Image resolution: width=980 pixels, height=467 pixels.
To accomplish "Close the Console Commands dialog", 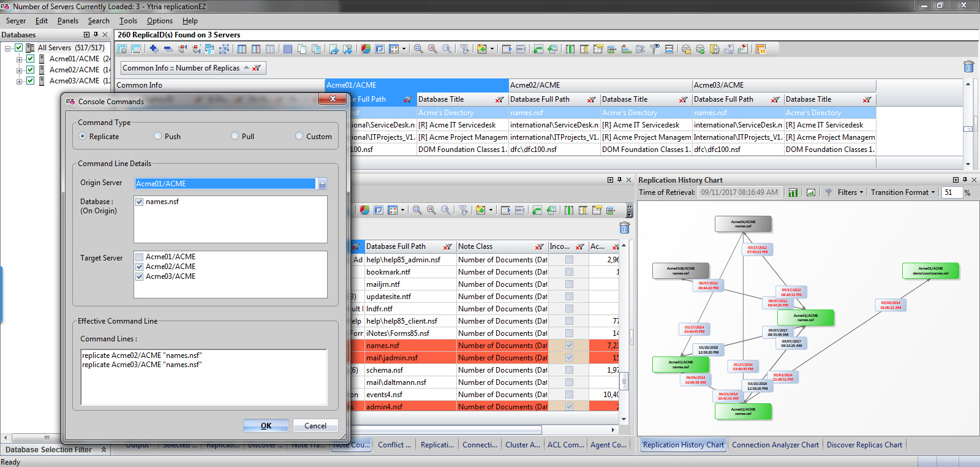I will (333, 99).
